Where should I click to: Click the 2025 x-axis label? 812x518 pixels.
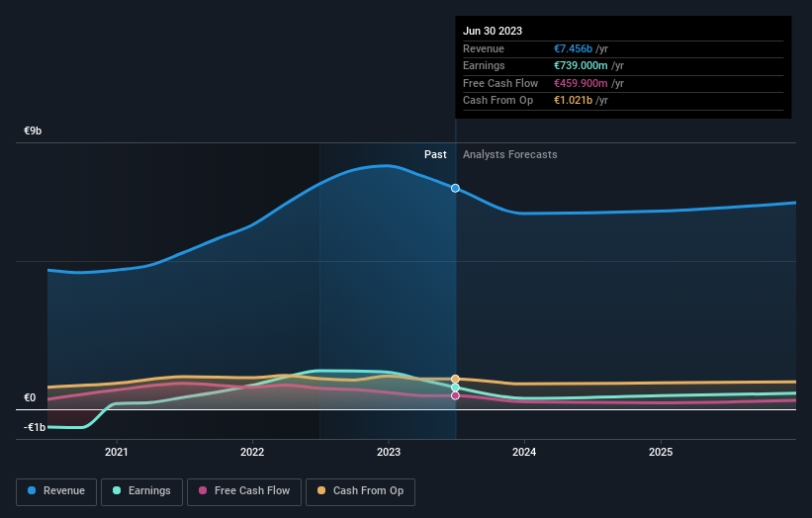(x=661, y=453)
